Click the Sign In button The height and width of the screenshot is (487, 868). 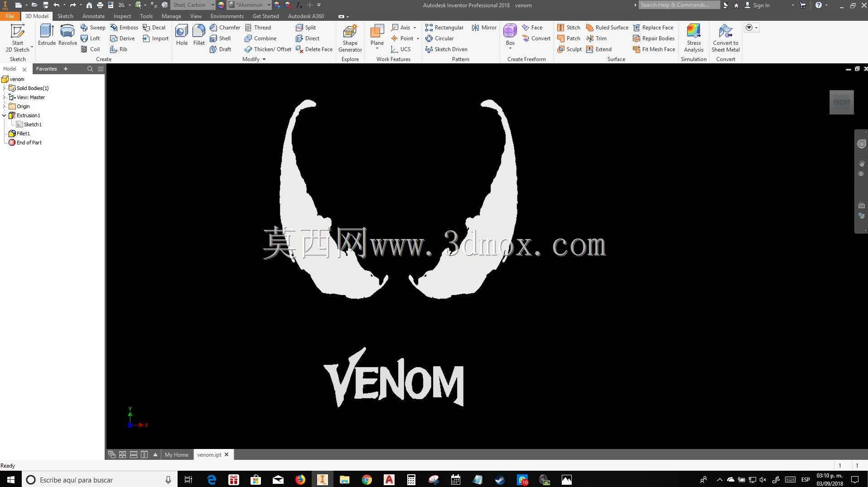pyautogui.click(x=757, y=5)
